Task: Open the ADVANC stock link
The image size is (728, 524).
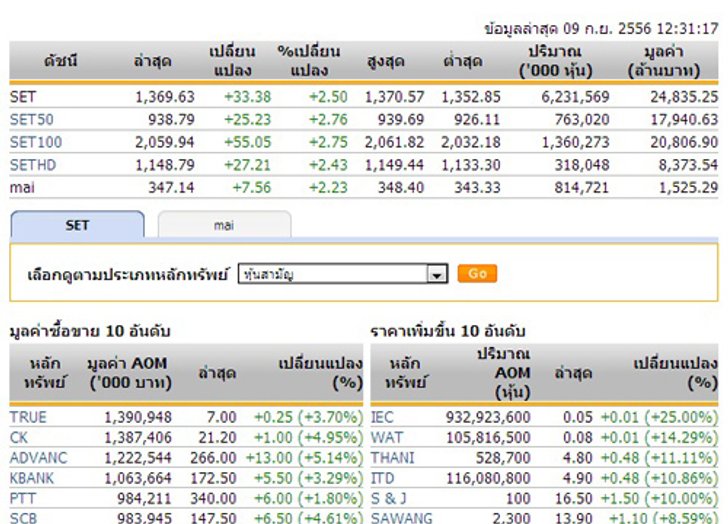Action: (39, 458)
